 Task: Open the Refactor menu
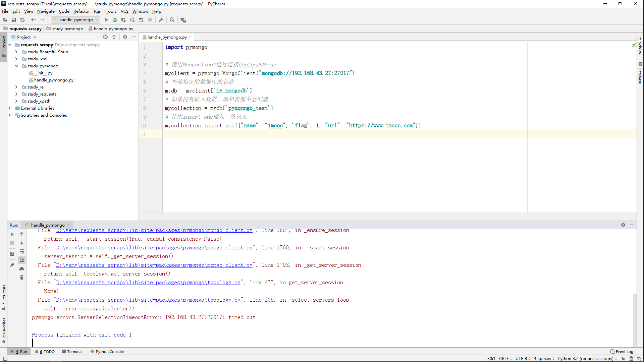(82, 11)
